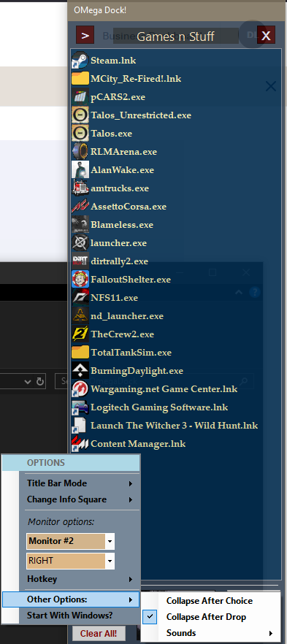Start RLMArena.exe via its icon

pos(80,152)
